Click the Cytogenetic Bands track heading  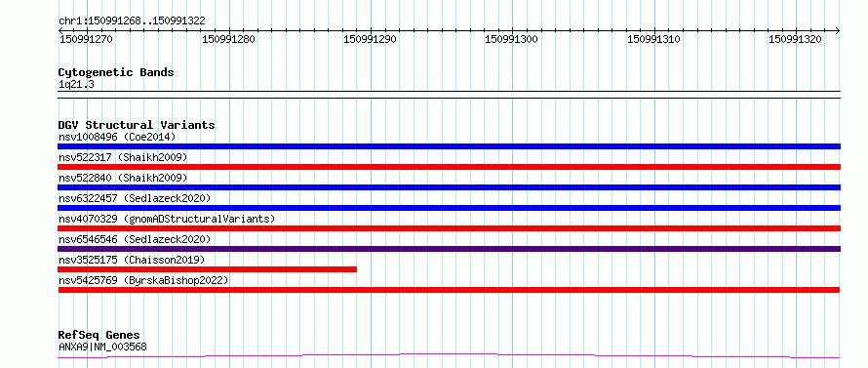[116, 72]
